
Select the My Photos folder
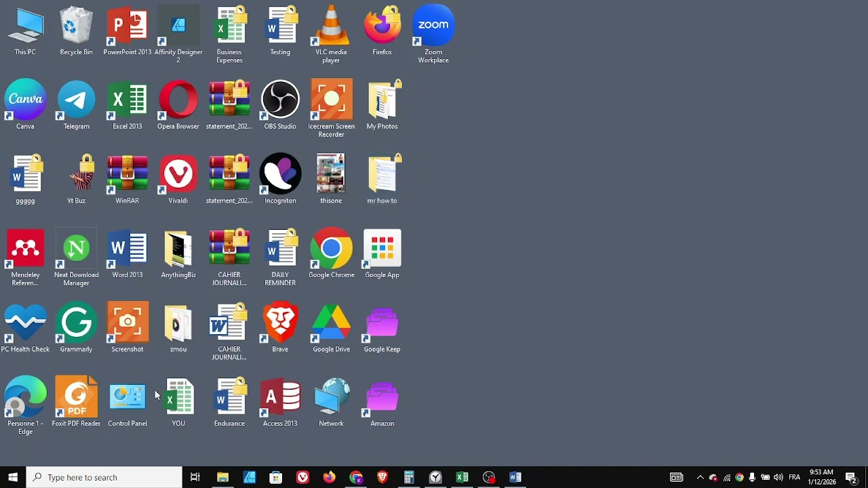pyautogui.click(x=382, y=106)
